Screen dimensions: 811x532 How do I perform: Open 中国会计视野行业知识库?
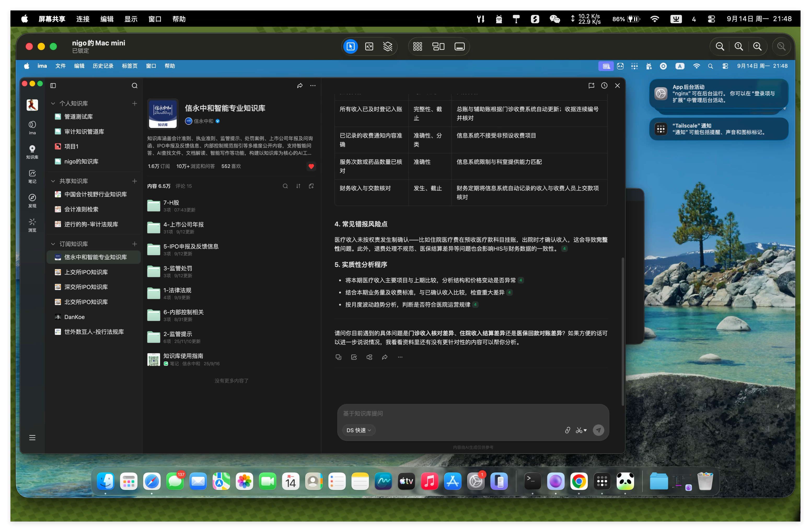pos(93,194)
